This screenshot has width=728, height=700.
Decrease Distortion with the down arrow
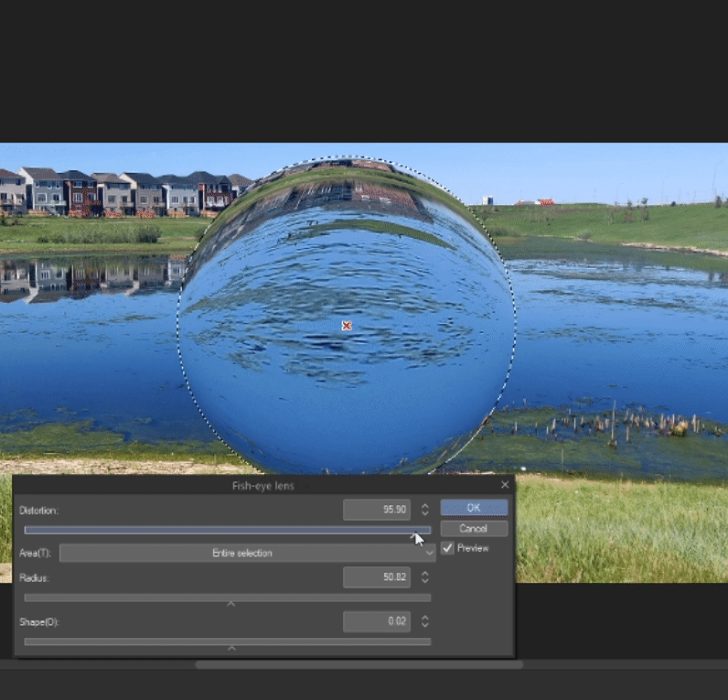pyautogui.click(x=425, y=514)
